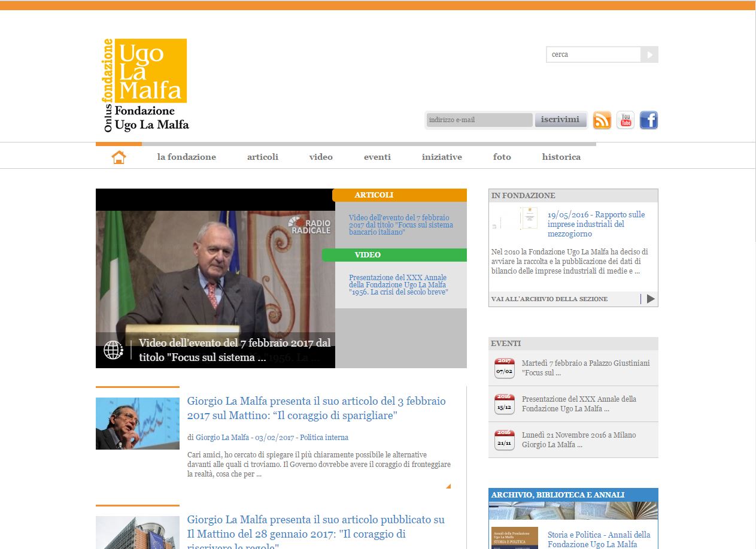Open event 'Martedì 7 febbraio a Palazzo Giustiniani'
Viewport: 756px width, 549px height.
coord(585,368)
